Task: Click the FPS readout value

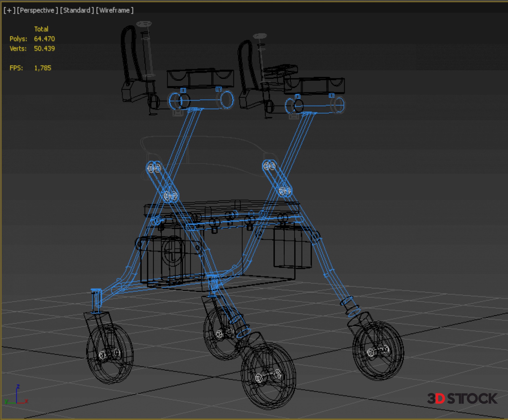Action: (43, 68)
